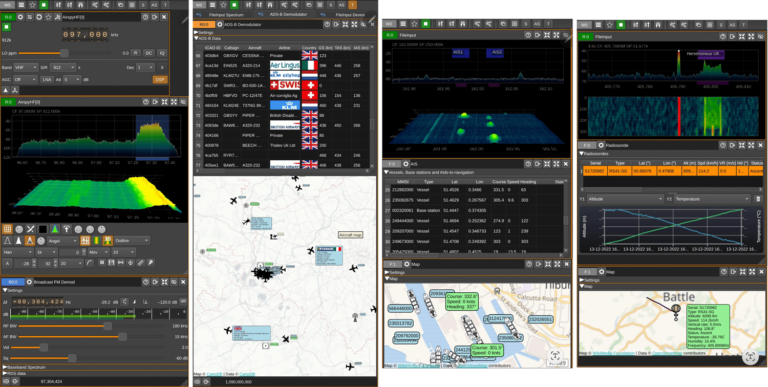Click the spectrum color swatch (black)

[43, 229]
